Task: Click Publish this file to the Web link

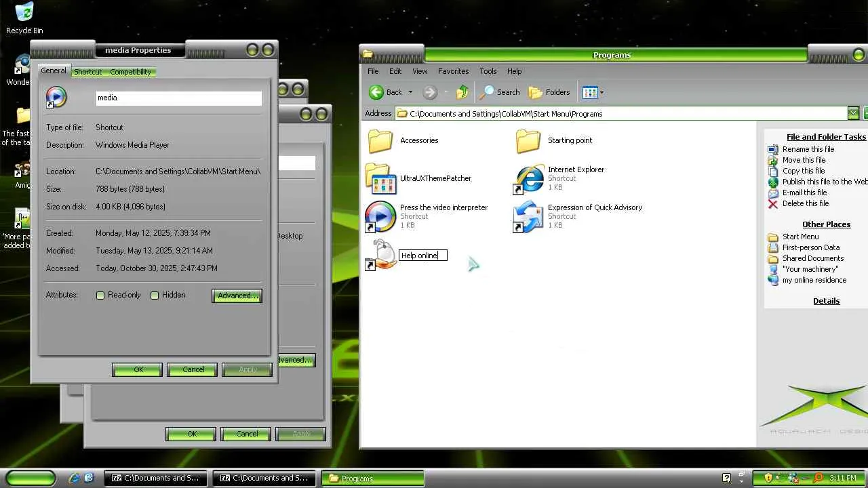Action: click(825, 182)
